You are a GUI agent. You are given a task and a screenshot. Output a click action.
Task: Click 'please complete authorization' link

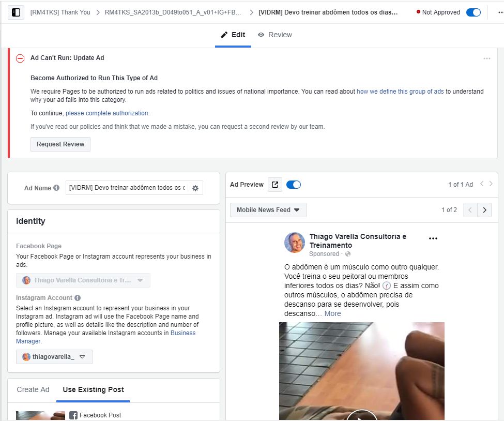107,113
